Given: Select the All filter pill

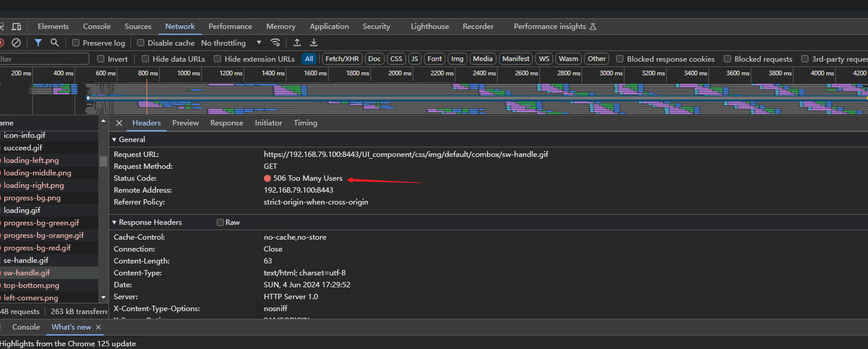Looking at the screenshot, I should (309, 59).
